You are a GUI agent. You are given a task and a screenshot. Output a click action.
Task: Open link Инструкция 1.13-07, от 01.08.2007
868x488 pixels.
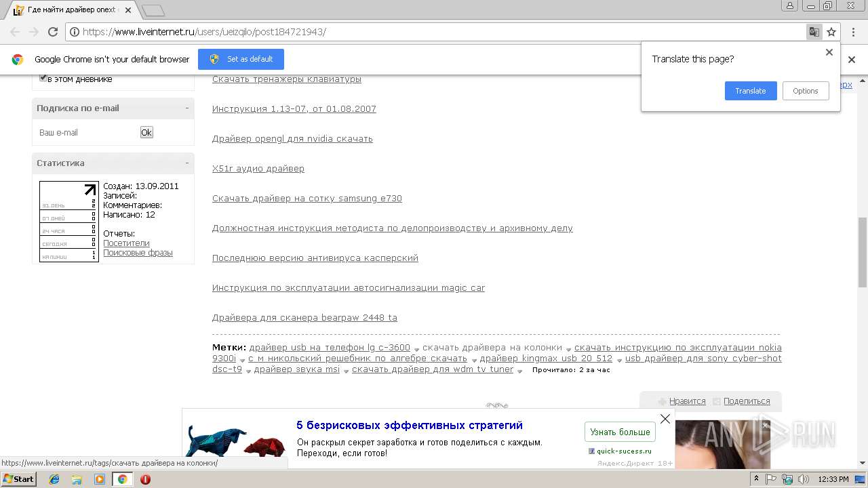[x=294, y=109]
